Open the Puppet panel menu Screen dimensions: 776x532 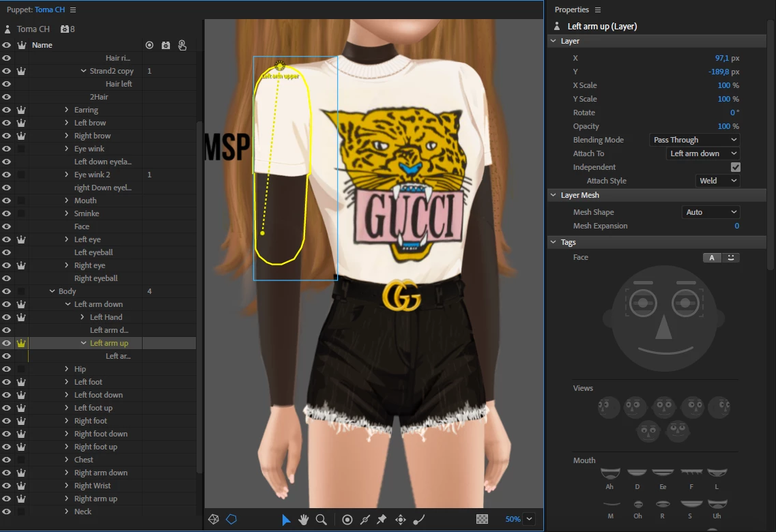[73, 10]
